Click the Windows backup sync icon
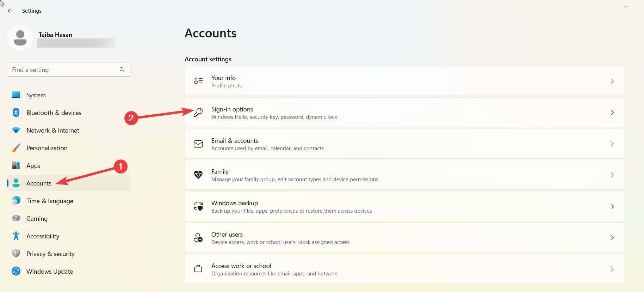Image resolution: width=644 pixels, height=292 pixels. (x=198, y=206)
